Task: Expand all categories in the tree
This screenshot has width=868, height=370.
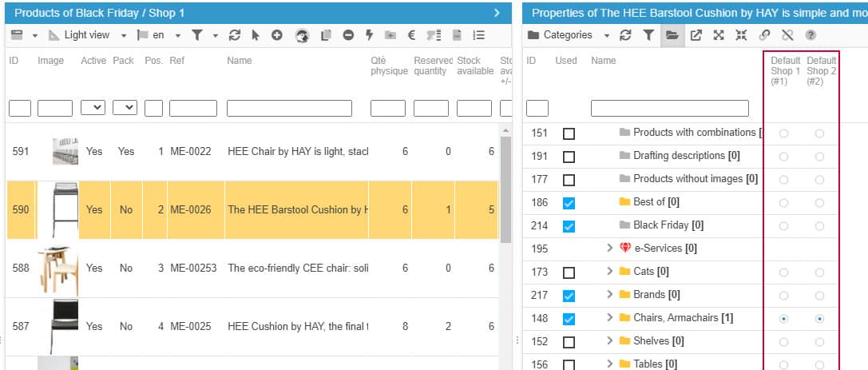Action: [x=719, y=35]
